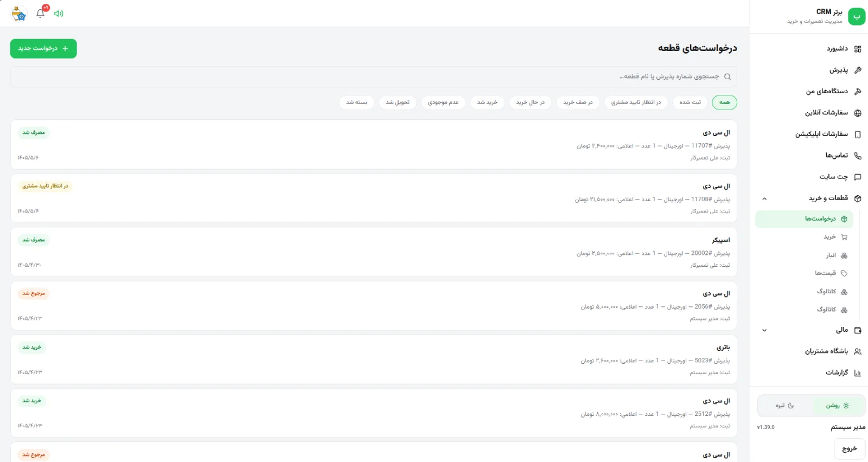
Task: Filter requests by ثبت شده
Action: [x=690, y=102]
